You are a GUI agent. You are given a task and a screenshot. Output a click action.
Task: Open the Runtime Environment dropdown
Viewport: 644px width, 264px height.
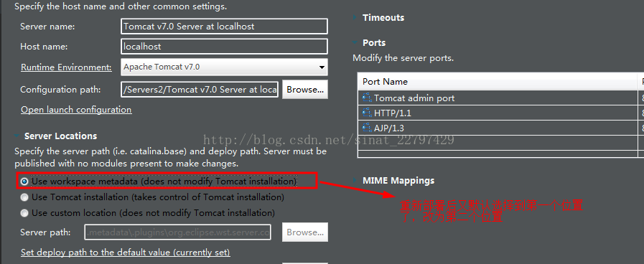pyautogui.click(x=224, y=67)
